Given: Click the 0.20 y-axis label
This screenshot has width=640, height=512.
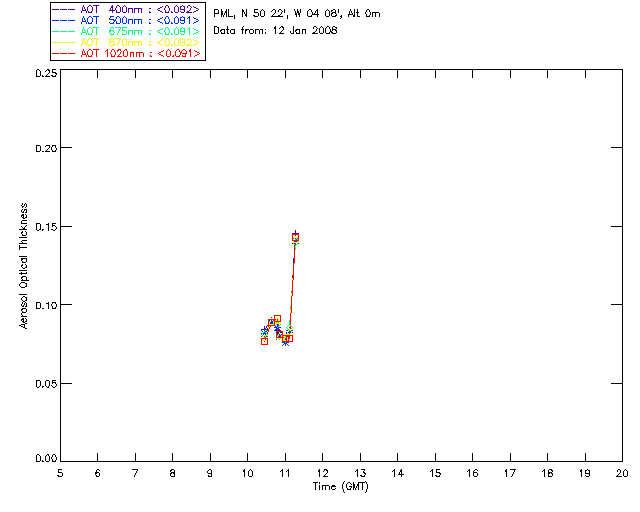Looking at the screenshot, I should 46,148.
